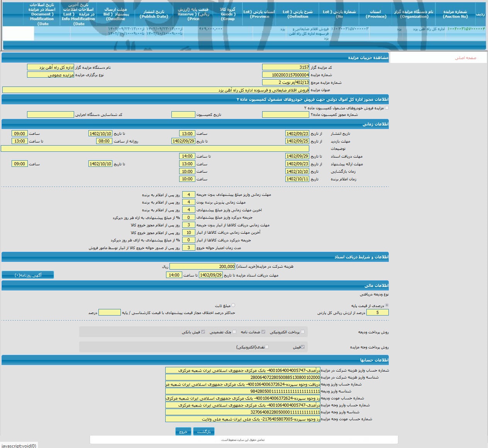Click the خروج (Exit) button
This screenshot has width=488, height=448.
click(x=183, y=431)
